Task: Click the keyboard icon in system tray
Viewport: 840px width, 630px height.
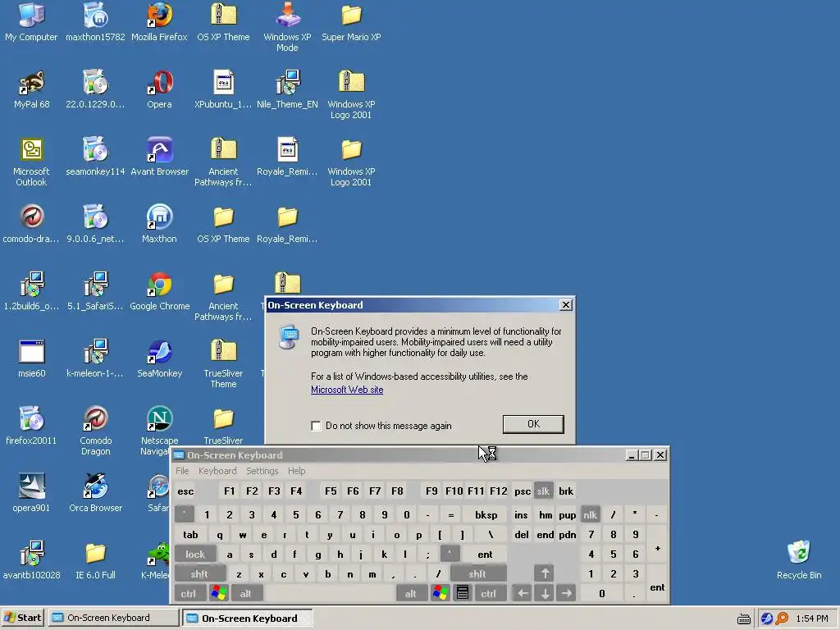Action: pos(743,619)
